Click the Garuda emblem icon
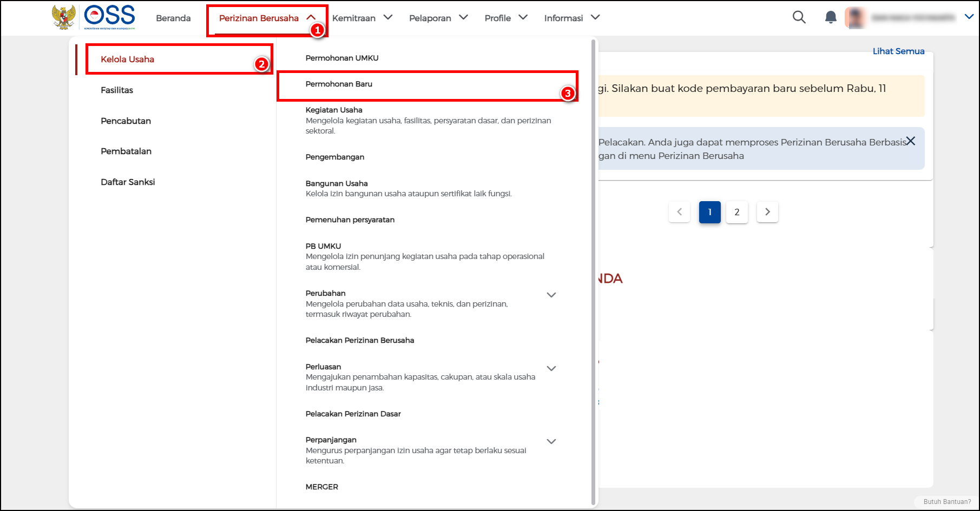 (x=64, y=17)
